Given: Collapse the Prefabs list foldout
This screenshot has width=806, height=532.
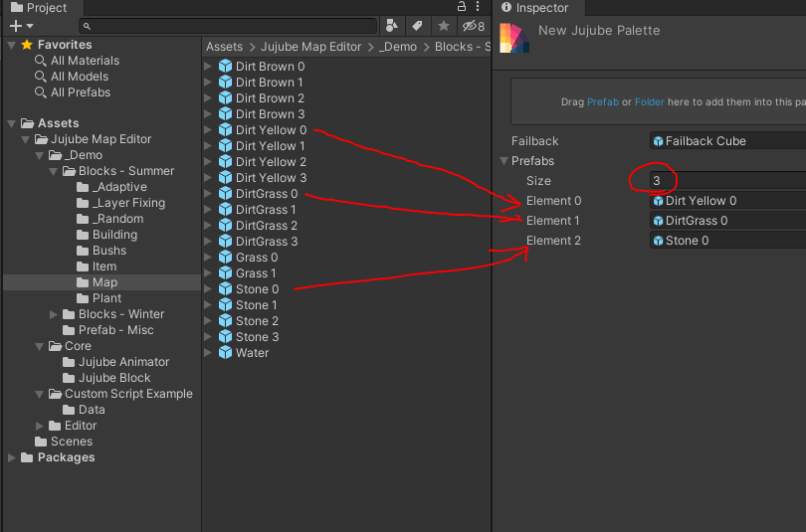Looking at the screenshot, I should [x=504, y=161].
